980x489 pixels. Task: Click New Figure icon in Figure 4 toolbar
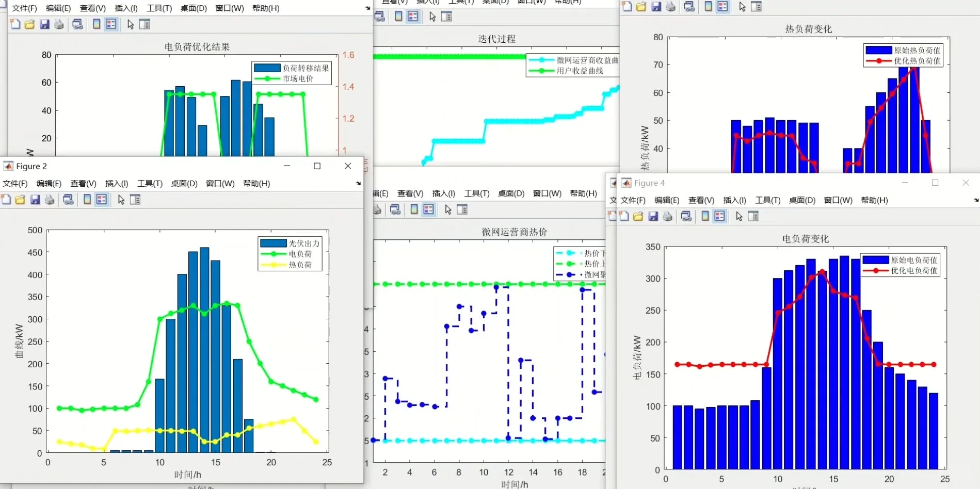tap(624, 217)
